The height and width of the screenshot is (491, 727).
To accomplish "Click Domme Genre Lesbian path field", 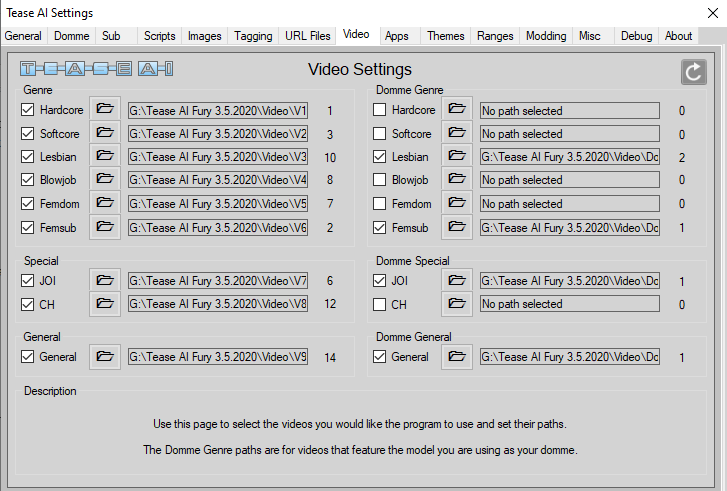I will click(x=570, y=157).
